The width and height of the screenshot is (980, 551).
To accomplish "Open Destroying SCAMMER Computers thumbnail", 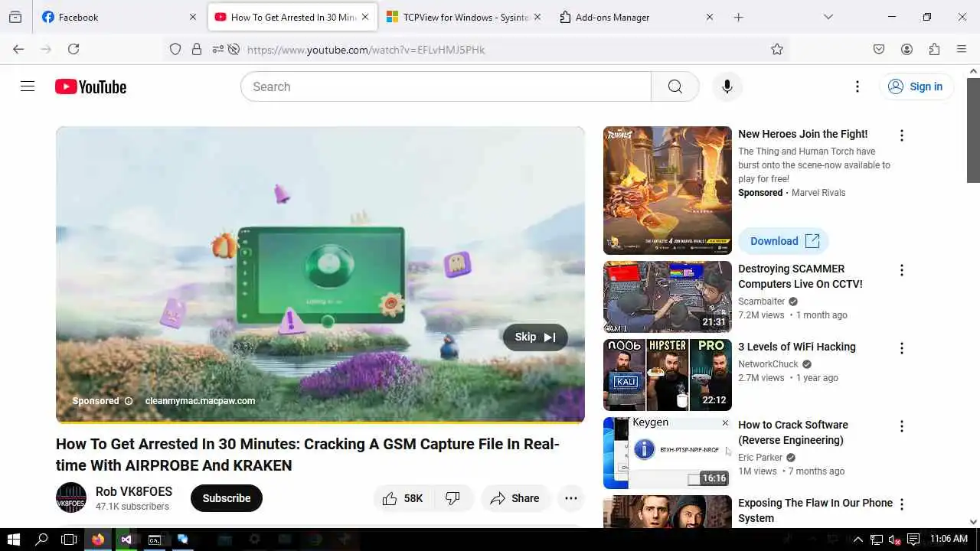I will pyautogui.click(x=668, y=297).
